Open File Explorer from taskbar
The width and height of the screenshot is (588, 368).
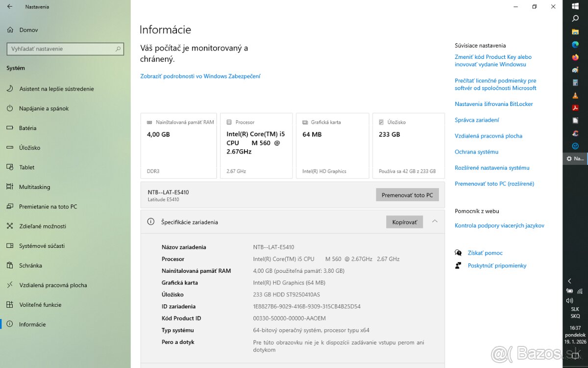575,32
